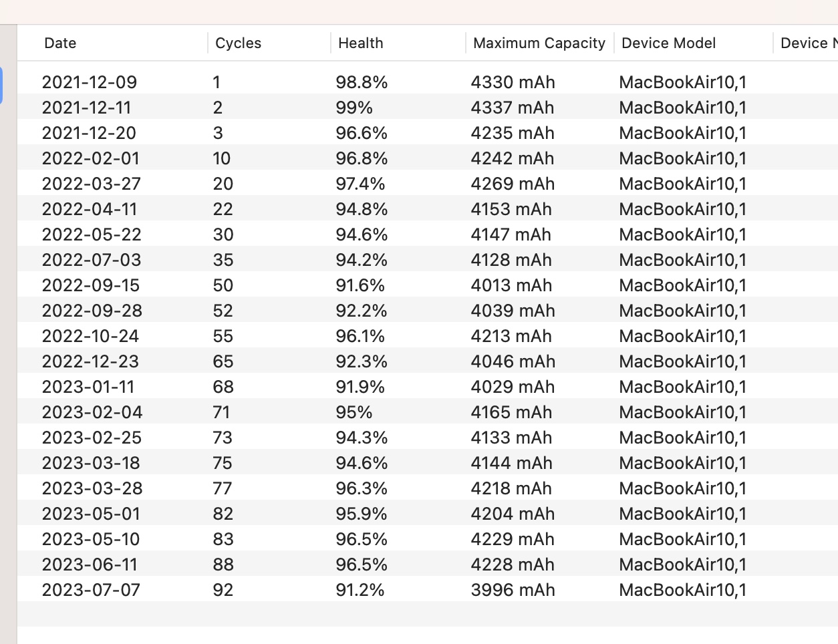
Task: Select the Device Model column header
Action: point(668,43)
